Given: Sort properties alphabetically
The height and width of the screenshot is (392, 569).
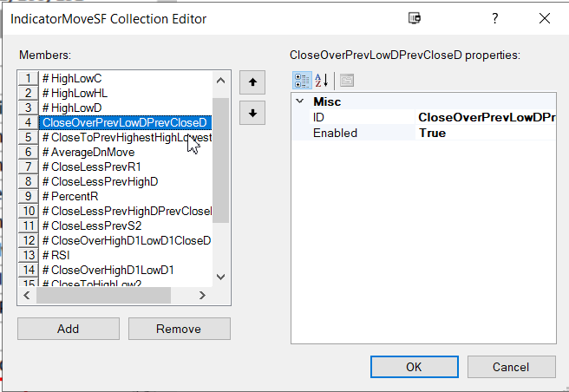Looking at the screenshot, I should tap(321, 81).
